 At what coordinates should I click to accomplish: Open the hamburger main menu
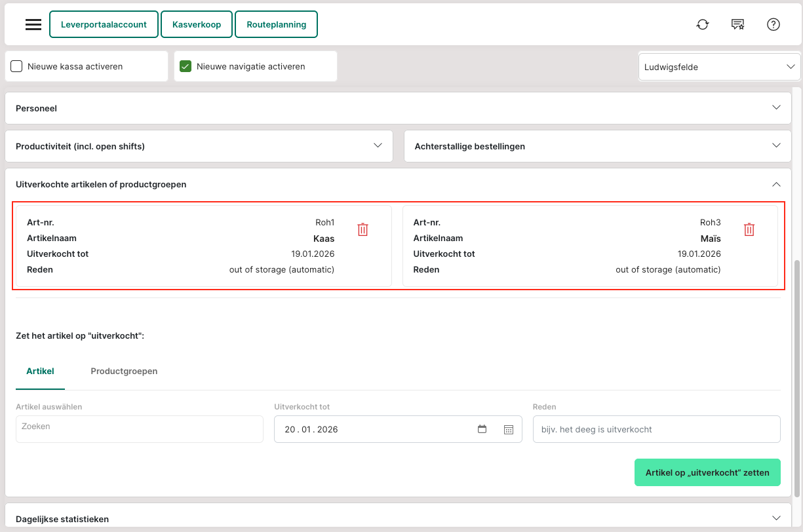click(x=33, y=25)
